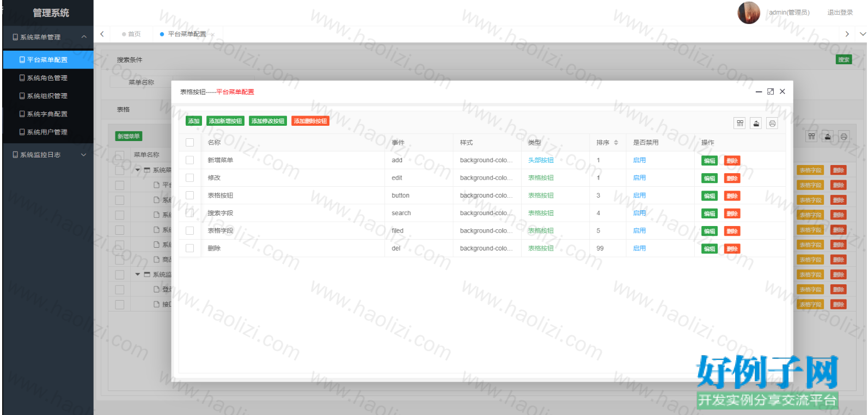
Task: Check the 修改 row checkbox
Action: (190, 178)
